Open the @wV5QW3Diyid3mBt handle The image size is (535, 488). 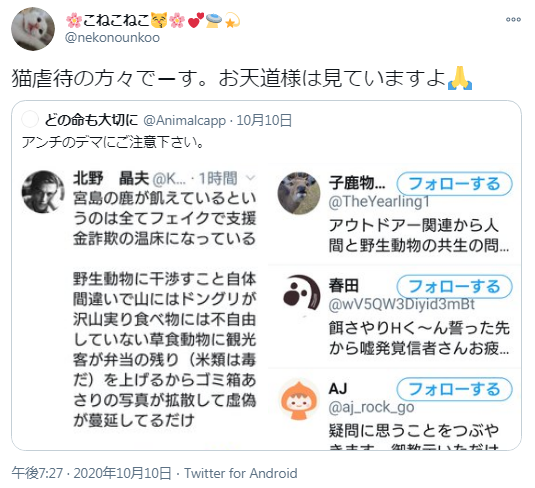(x=402, y=304)
